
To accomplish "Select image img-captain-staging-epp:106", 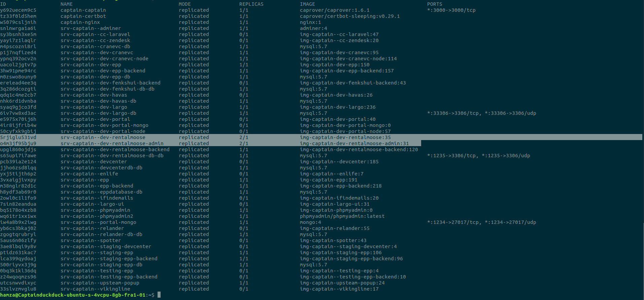I will click(341, 253).
